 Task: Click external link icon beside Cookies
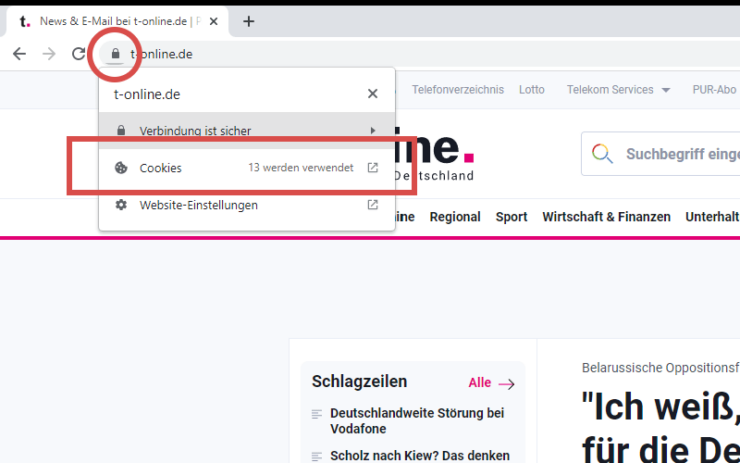(x=372, y=168)
